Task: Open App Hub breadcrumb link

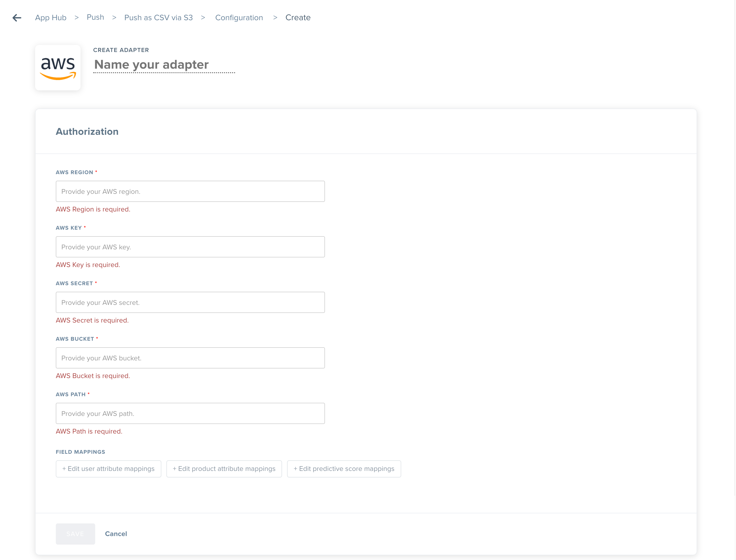Action: [51, 18]
